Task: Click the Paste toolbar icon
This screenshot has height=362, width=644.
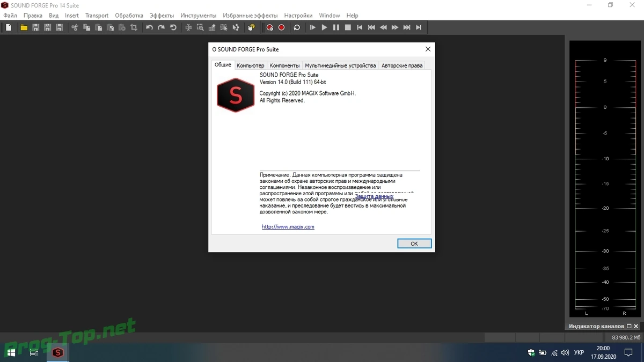Action: point(98,27)
